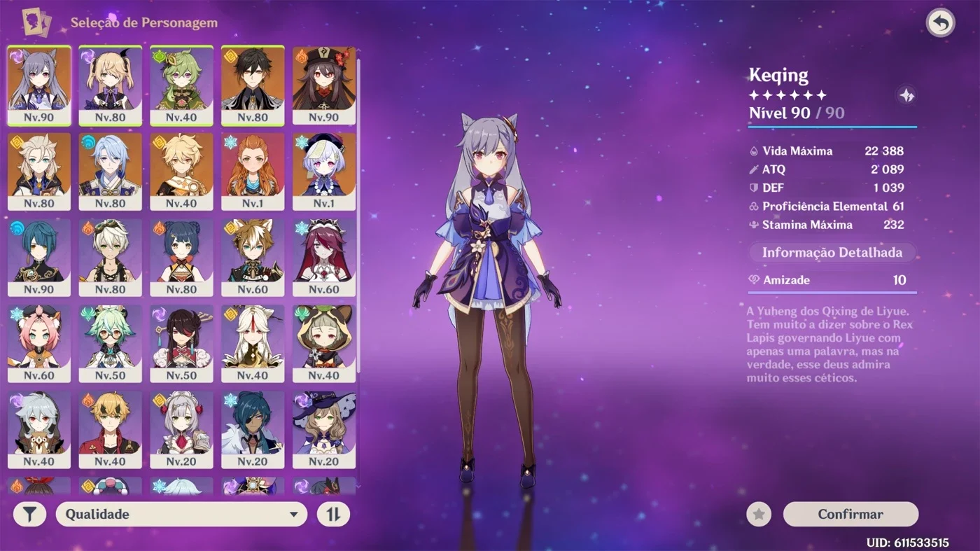Select the Keqing Nv.90 portrait card

pyautogui.click(x=39, y=85)
